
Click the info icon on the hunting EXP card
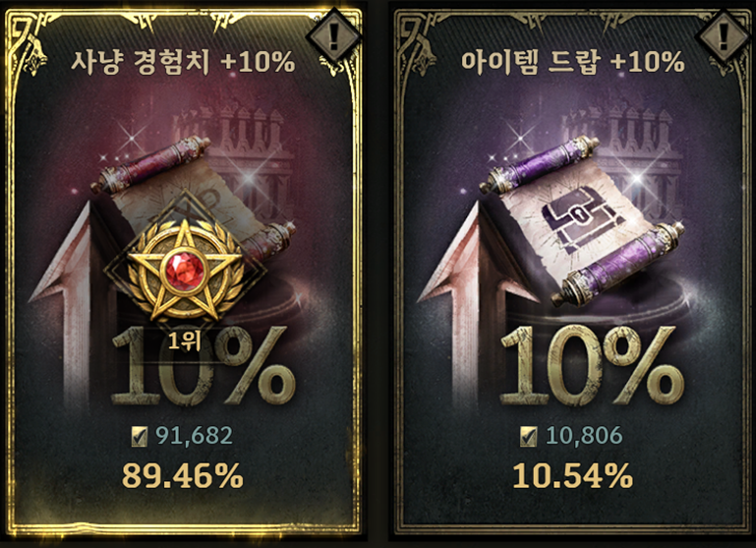click(333, 35)
